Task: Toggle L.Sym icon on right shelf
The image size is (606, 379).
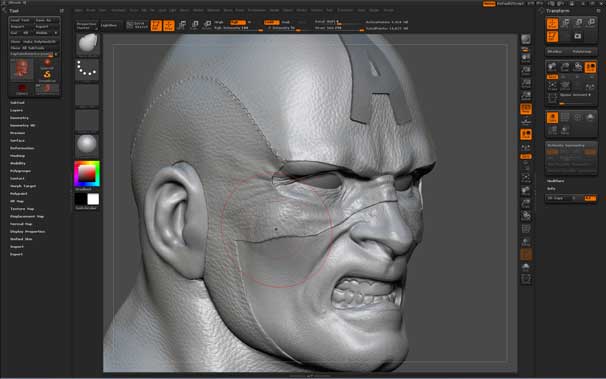Action: click(526, 148)
